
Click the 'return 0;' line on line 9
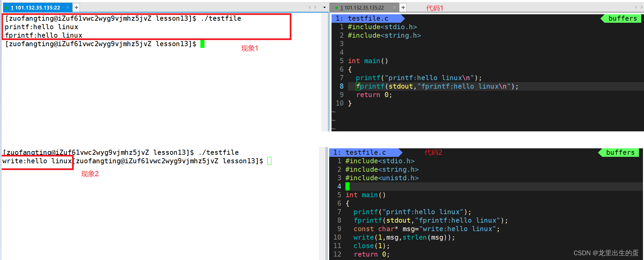click(374, 95)
